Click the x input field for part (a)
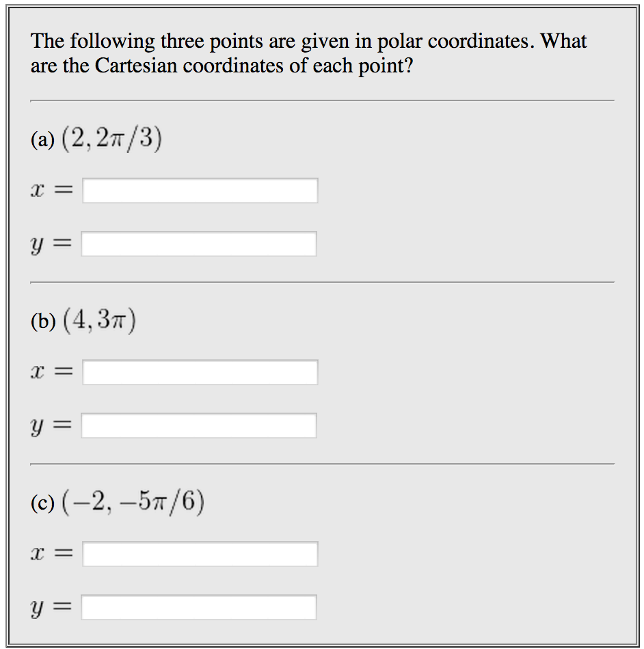The width and height of the screenshot is (644, 649). [x=200, y=190]
